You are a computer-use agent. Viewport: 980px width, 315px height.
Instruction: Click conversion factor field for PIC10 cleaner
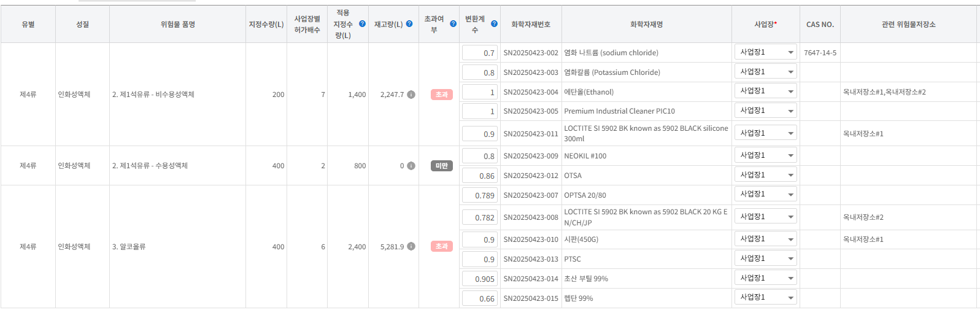[x=479, y=111]
